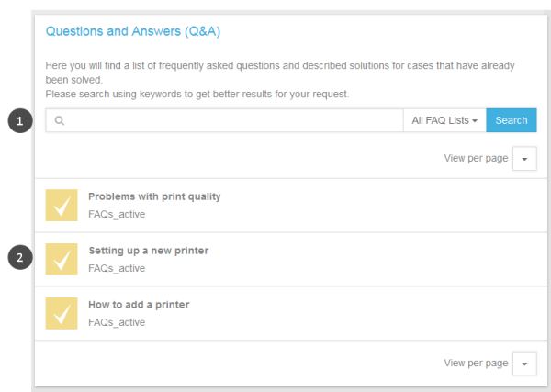The image size is (551, 392).
Task: Click FAQs_active label under print quality entry
Action: (x=117, y=214)
